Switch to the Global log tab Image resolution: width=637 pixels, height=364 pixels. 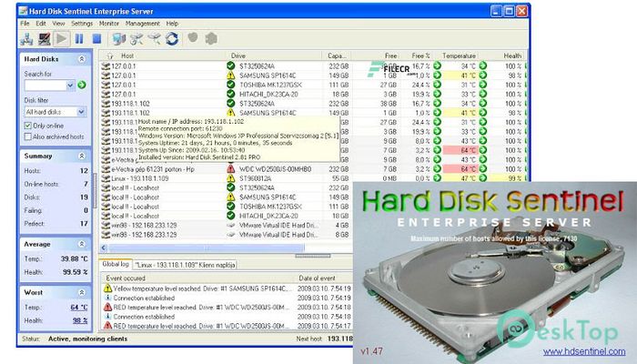click(x=116, y=264)
